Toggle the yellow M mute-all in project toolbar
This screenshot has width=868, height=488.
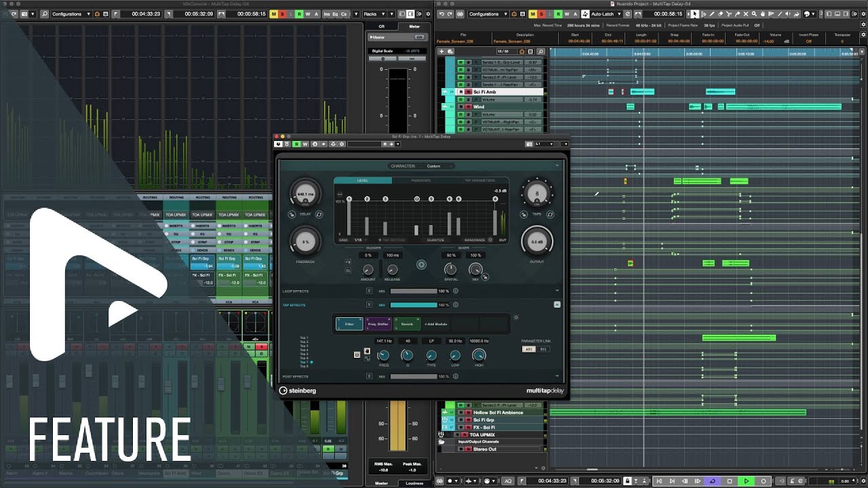pyautogui.click(x=532, y=14)
